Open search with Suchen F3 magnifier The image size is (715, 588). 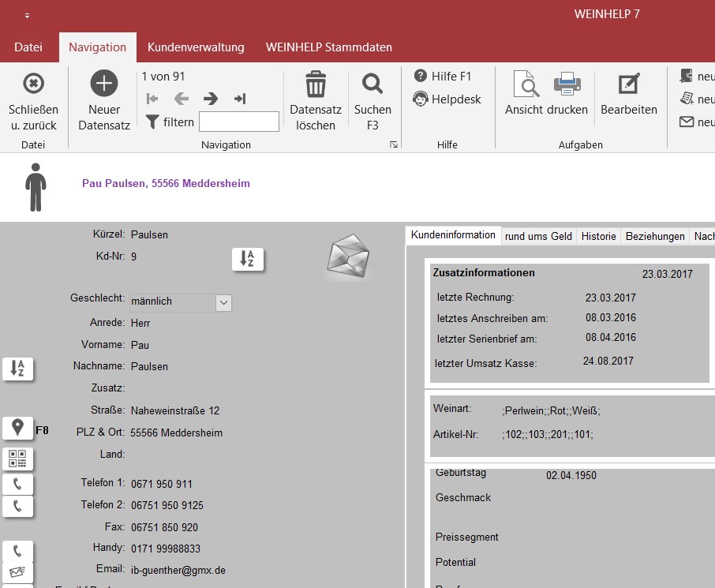pyautogui.click(x=372, y=84)
